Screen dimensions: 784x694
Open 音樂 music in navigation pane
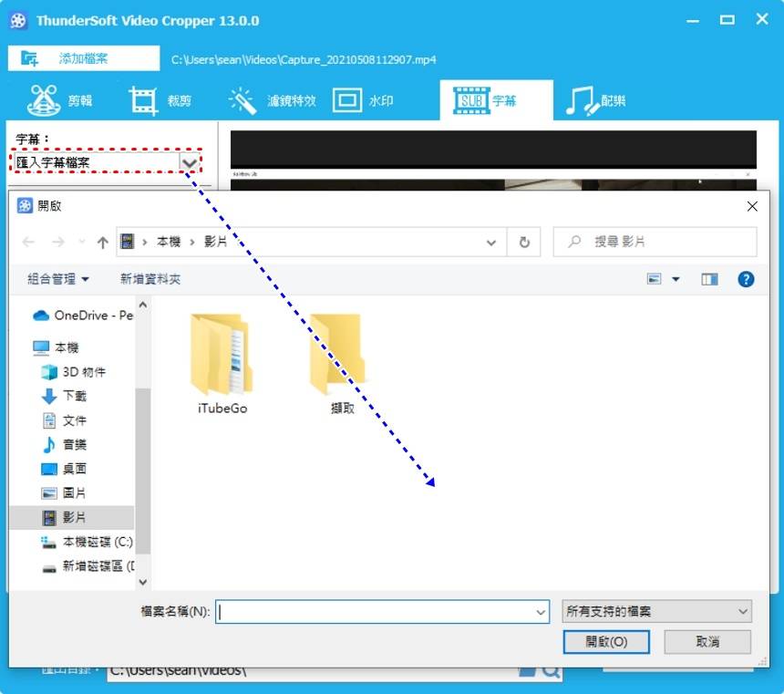pyautogui.click(x=64, y=444)
